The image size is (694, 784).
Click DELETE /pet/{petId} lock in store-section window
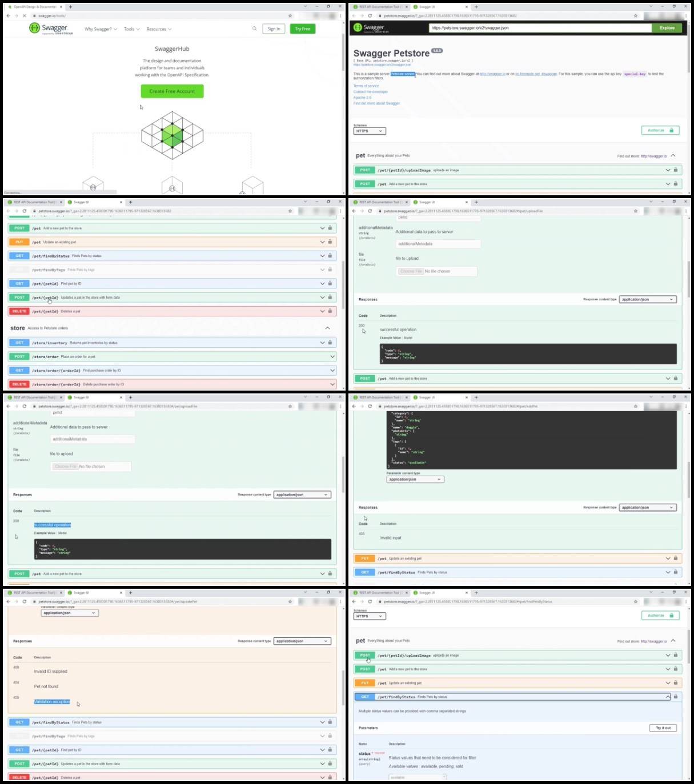click(330, 311)
